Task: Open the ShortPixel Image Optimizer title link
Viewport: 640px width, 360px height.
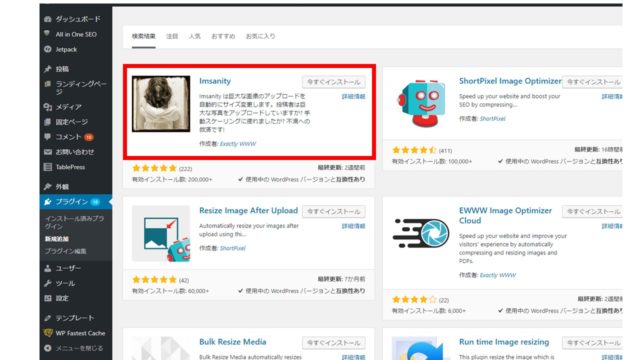Action: 510,81
